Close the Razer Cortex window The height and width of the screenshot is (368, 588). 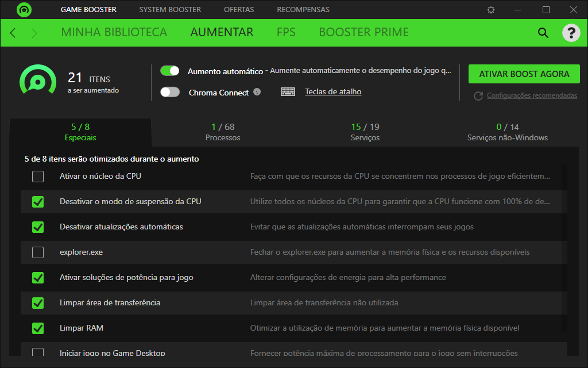[x=574, y=10]
